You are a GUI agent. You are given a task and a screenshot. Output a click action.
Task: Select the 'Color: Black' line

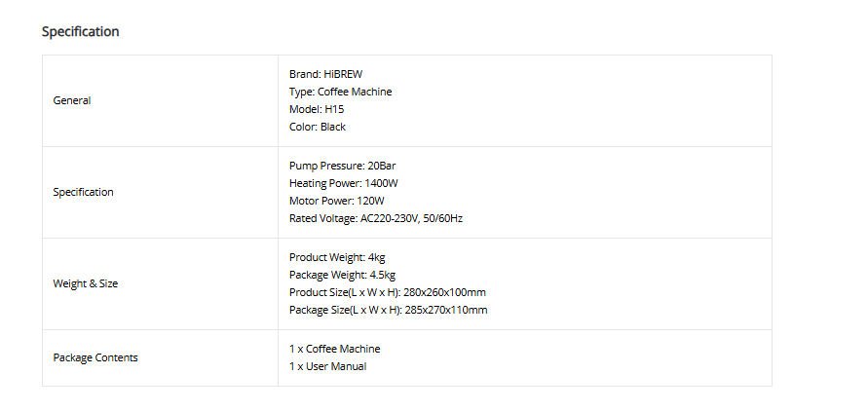click(318, 127)
